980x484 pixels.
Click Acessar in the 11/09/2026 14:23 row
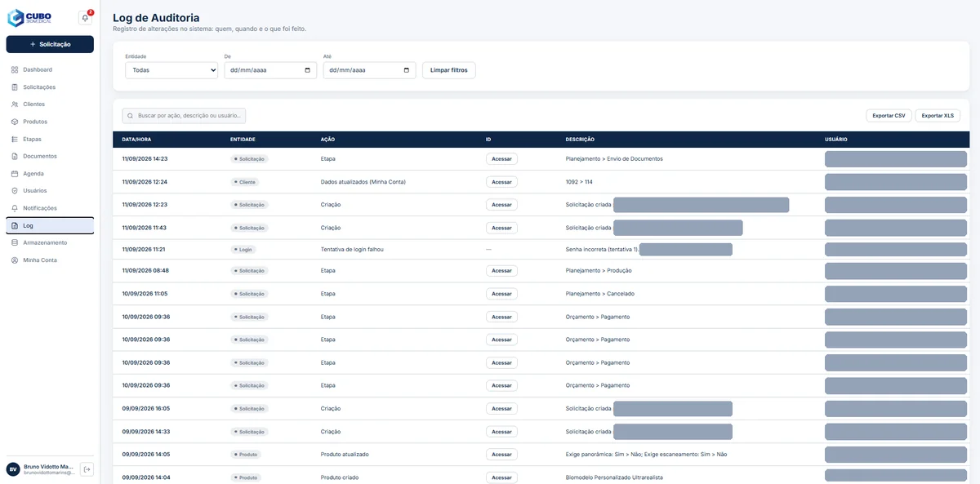click(501, 159)
